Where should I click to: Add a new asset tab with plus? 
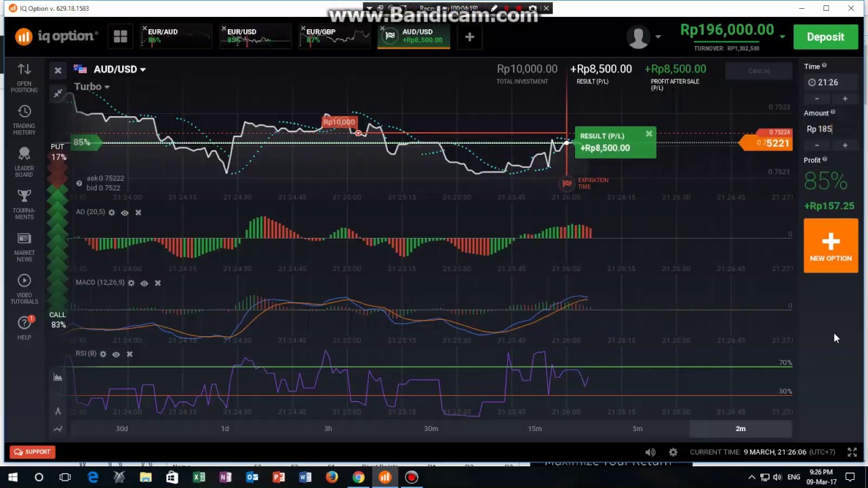(469, 37)
